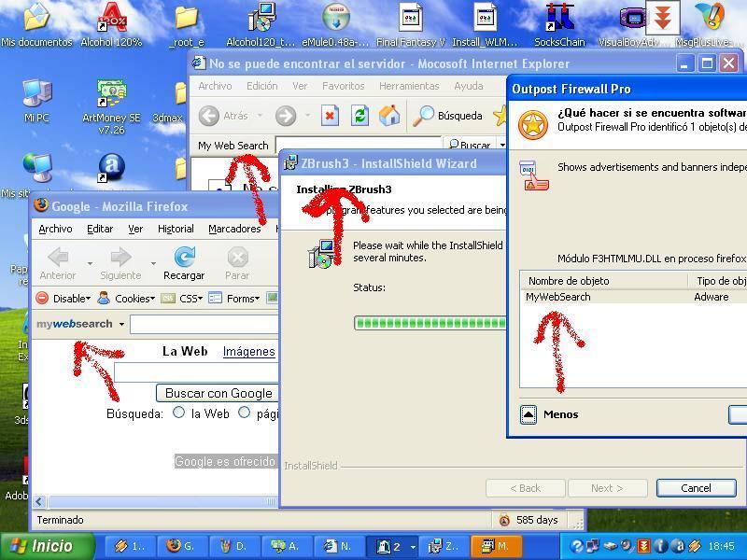This screenshot has height=560, width=747.
Task: Select MyWebSearch row in Outpost object list
Action: tap(633, 297)
